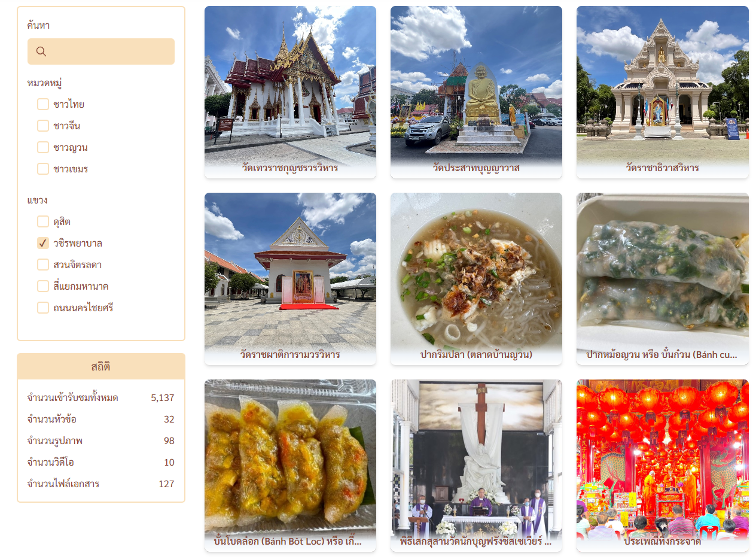756x559 pixels.
Task: Enable the ชาวจีน checkbox filter
Action: tap(43, 126)
